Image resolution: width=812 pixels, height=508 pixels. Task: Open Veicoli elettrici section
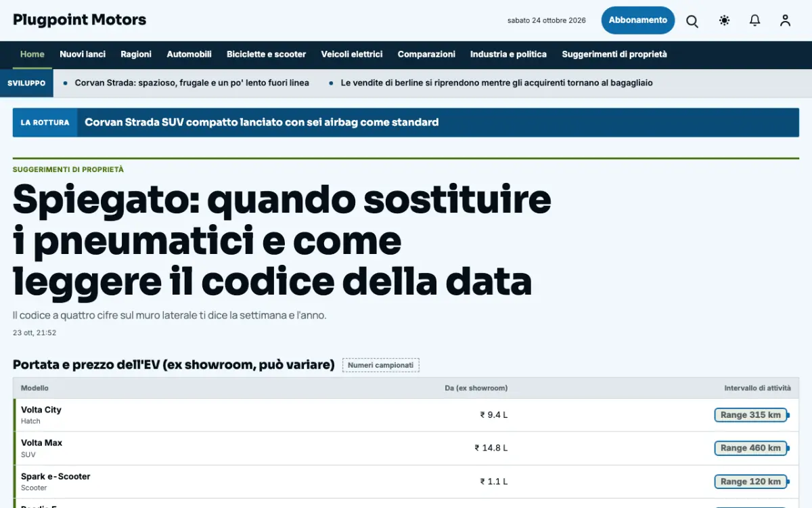coord(352,54)
